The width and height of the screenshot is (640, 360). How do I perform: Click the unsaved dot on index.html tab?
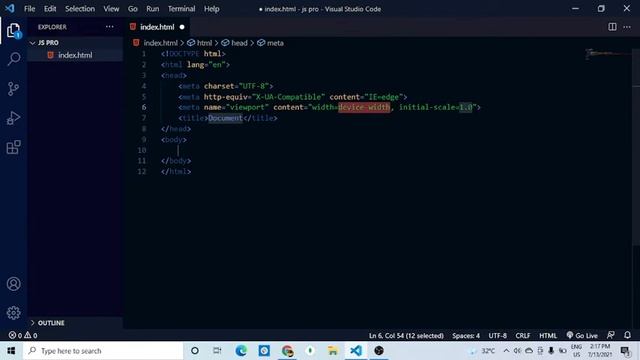tap(182, 27)
